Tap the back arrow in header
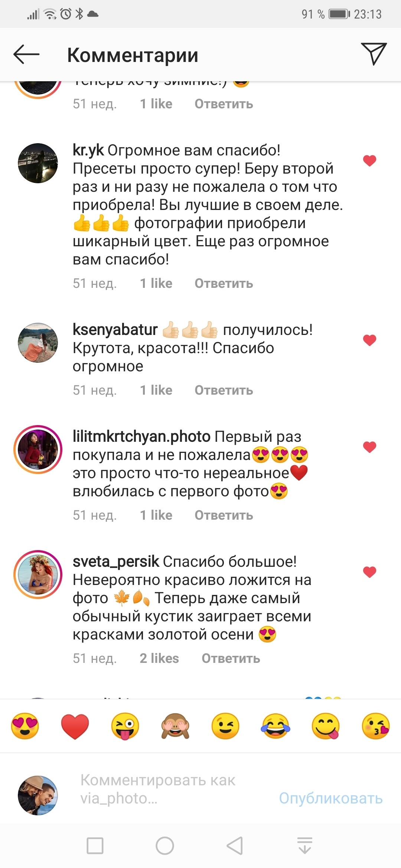Viewport: 401px width, 868px height. (x=26, y=55)
